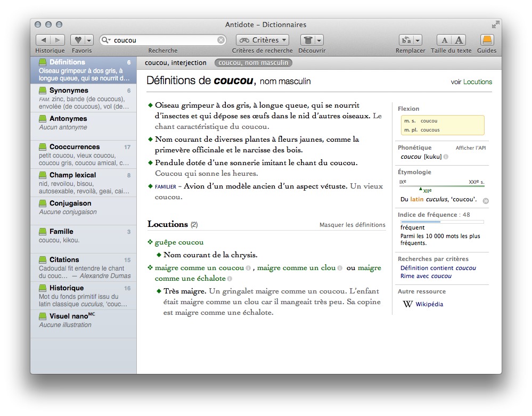Screen dimensions: 532x416
Task: Open the Favoris dropdown arrow
Action: pyautogui.click(x=89, y=40)
